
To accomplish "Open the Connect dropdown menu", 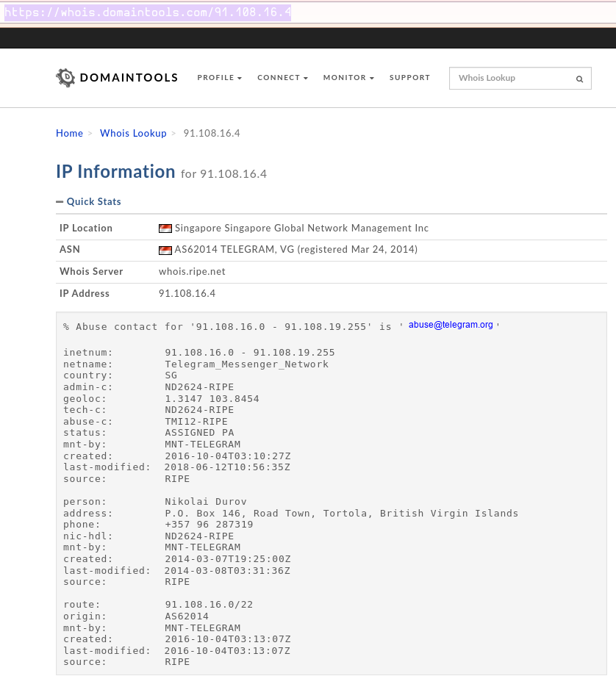I will [282, 78].
